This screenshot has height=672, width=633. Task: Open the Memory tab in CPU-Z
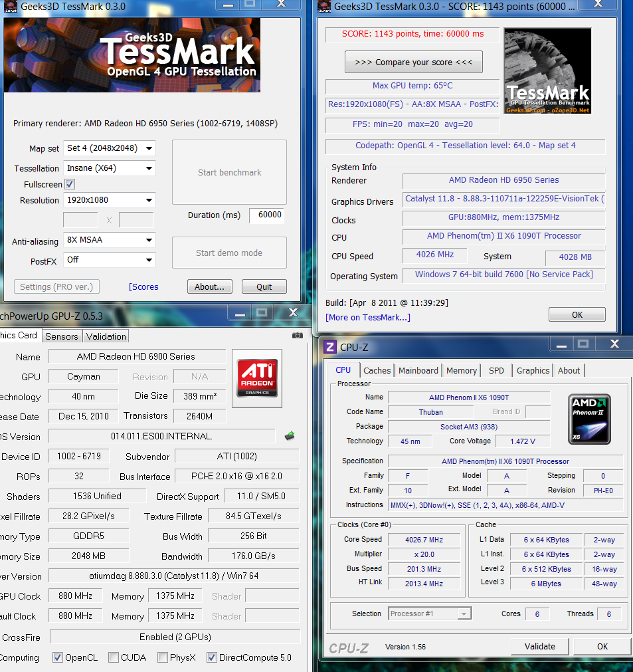click(x=461, y=371)
